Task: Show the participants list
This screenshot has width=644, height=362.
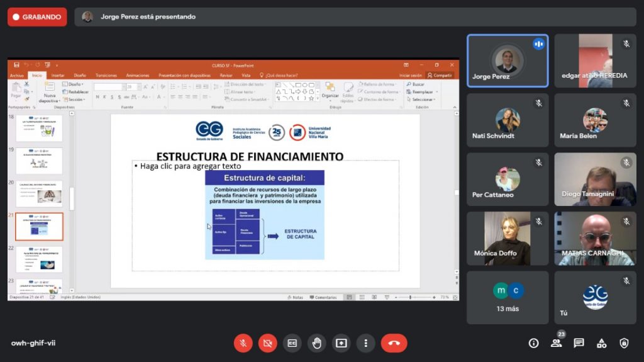Action: (556, 343)
